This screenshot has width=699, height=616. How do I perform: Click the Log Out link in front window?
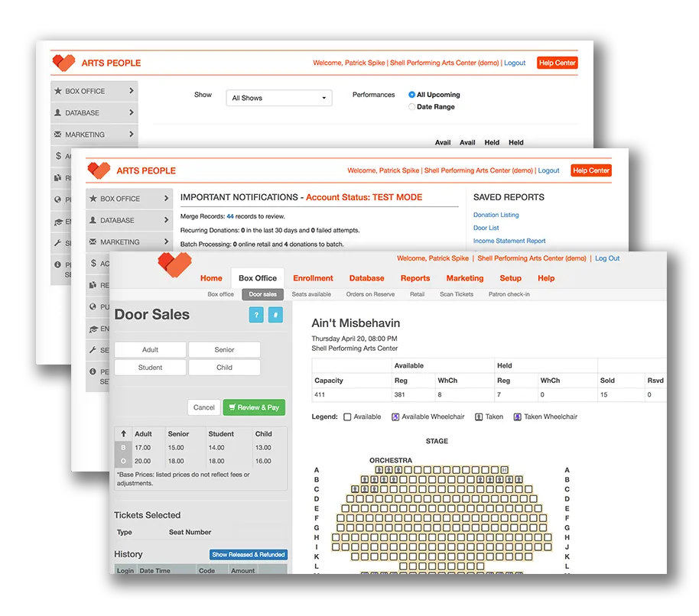[607, 258]
